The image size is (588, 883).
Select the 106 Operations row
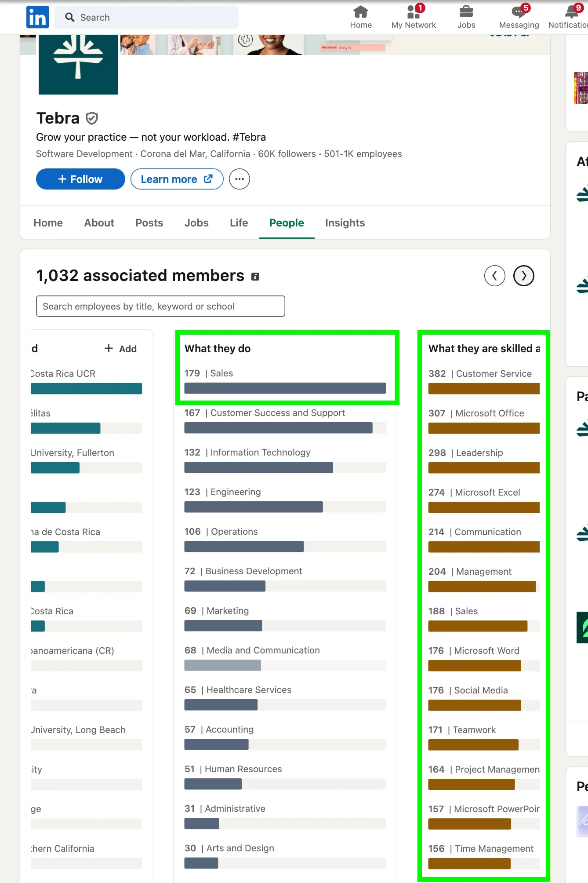pos(285,539)
